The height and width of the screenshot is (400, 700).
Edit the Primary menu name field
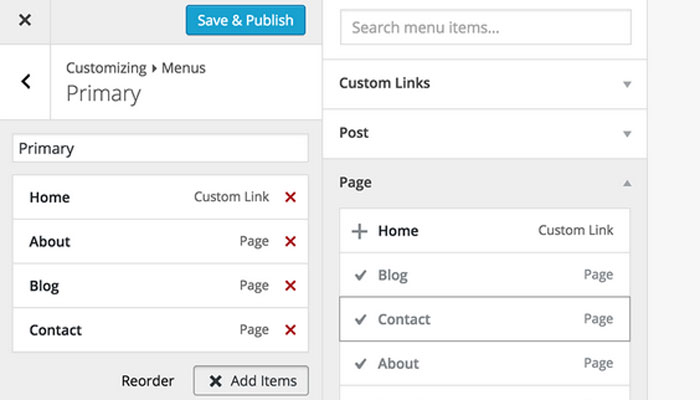pyautogui.click(x=160, y=148)
